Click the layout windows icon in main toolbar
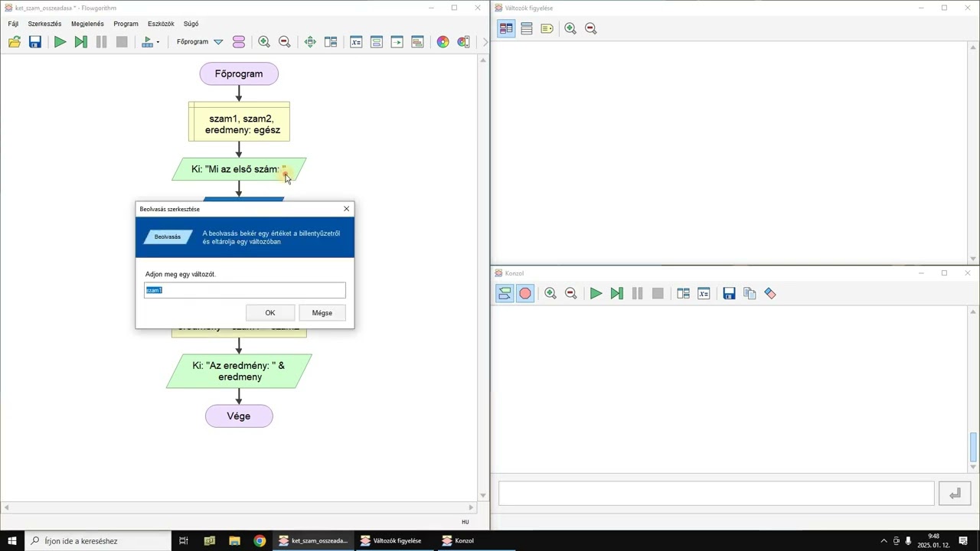This screenshot has height=551, width=980. pyautogui.click(x=331, y=42)
